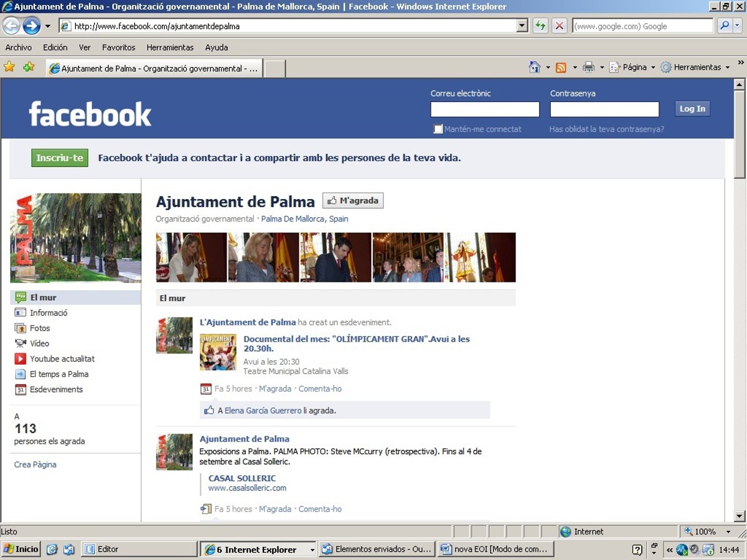Image resolution: width=747 pixels, height=560 pixels.
Task: Click the RSS feeds icon
Action: pyautogui.click(x=561, y=67)
